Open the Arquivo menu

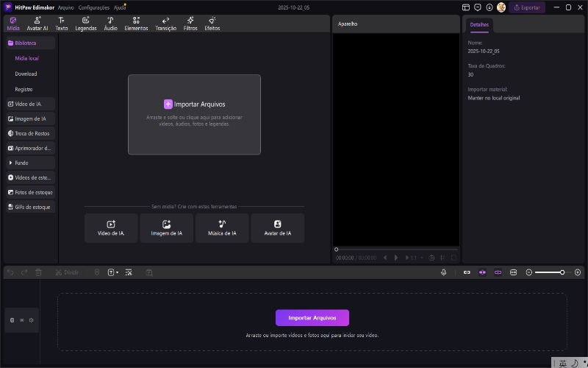coord(65,7)
